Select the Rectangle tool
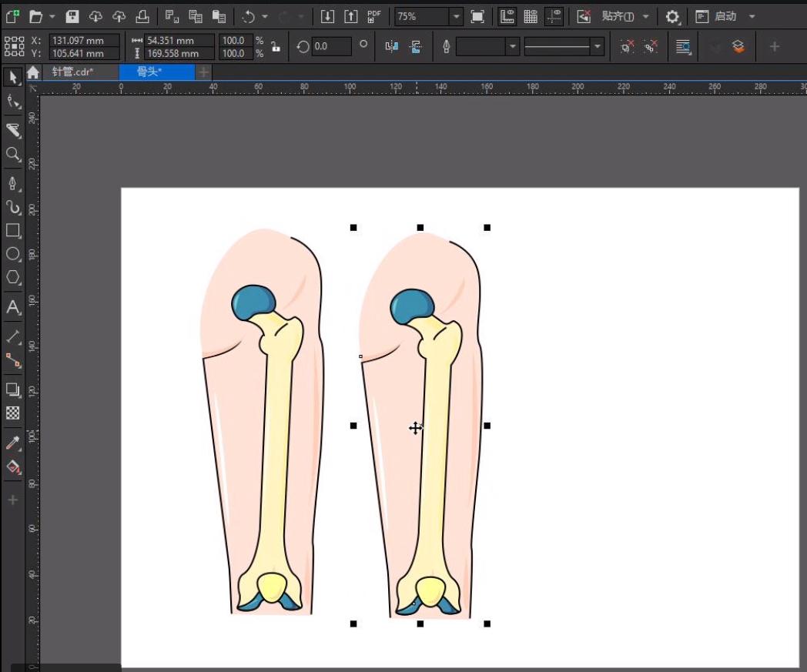Screen dimensions: 807x672 coord(13,230)
